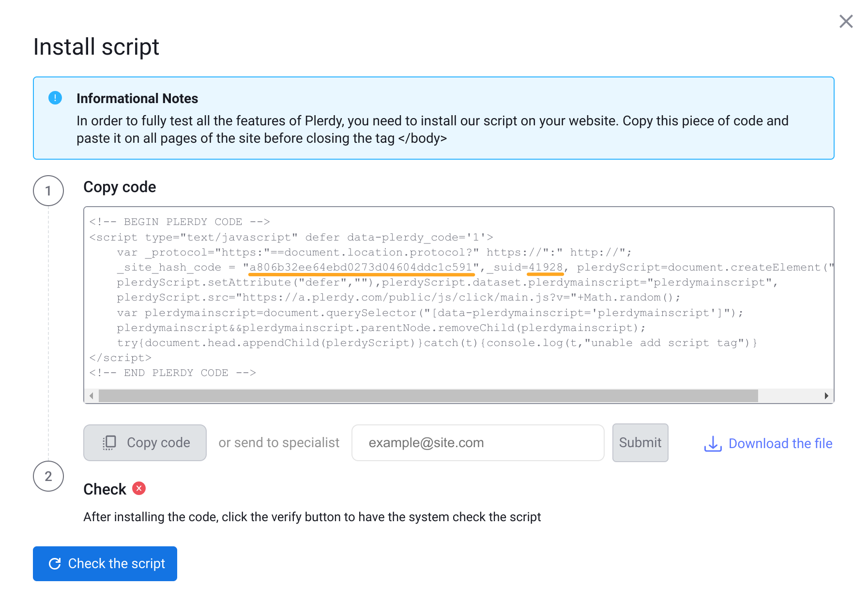
Task: Click the 'or send to specialist' label
Action: [x=279, y=442]
